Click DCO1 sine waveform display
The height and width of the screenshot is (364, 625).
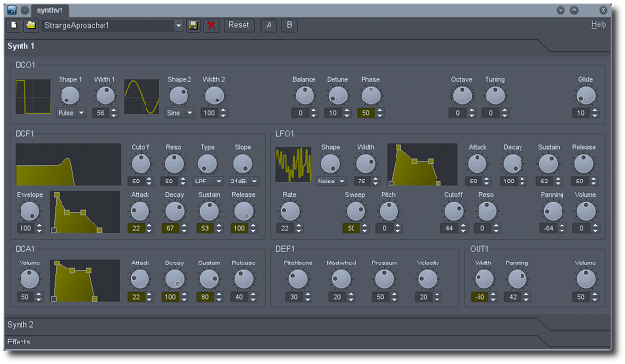tap(142, 97)
